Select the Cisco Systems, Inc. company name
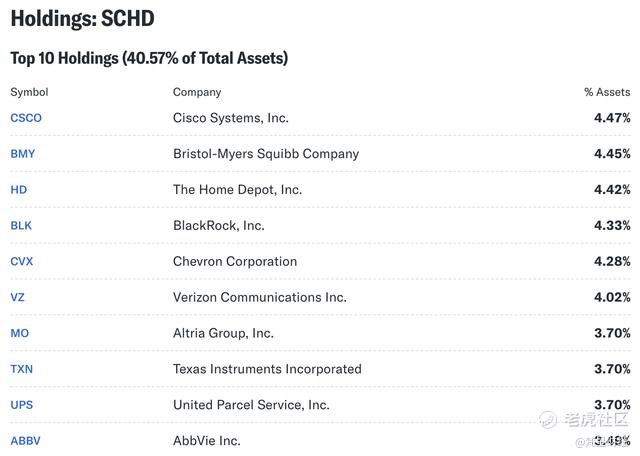 coord(231,118)
